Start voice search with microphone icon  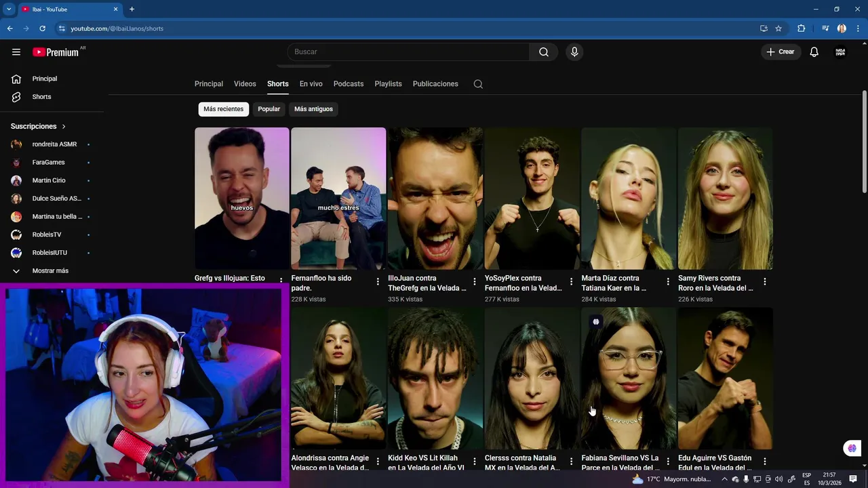(574, 52)
